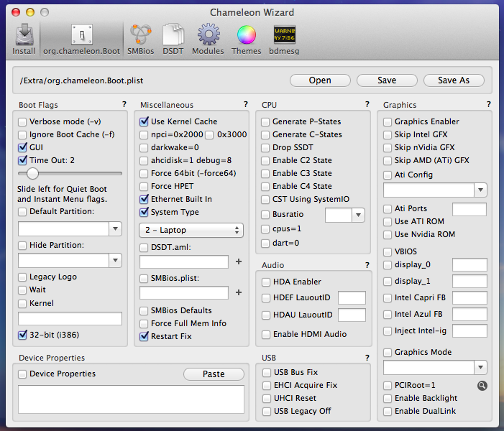Click the Install toolbar icon
The height and width of the screenshot is (431, 504).
pyautogui.click(x=23, y=39)
